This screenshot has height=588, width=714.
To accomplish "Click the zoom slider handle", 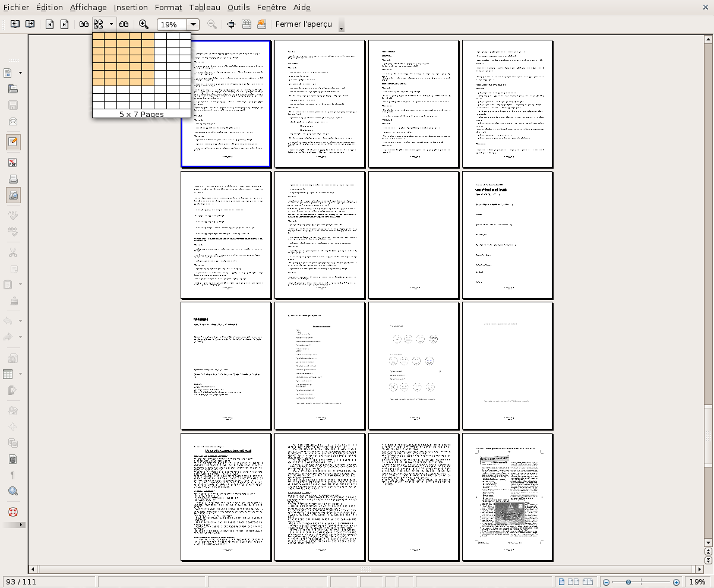I will tap(628, 582).
